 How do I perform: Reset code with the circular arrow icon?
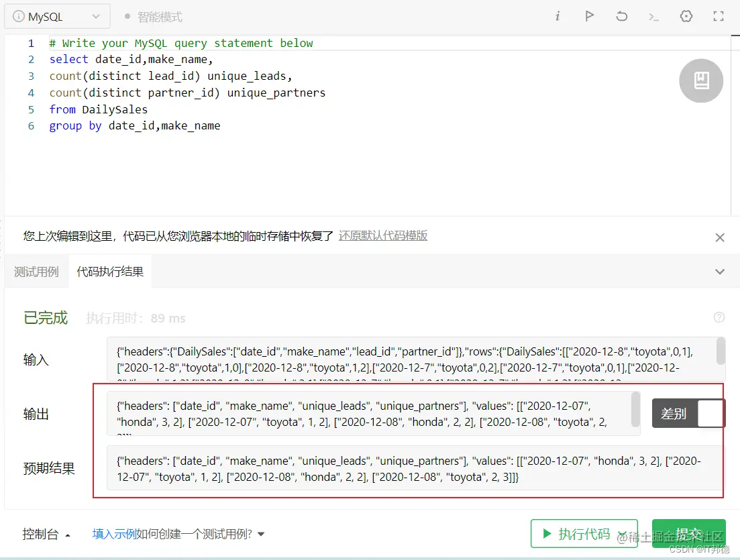[x=621, y=17]
